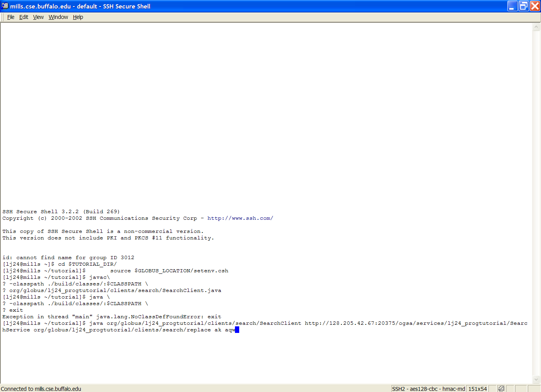Click the NoClassDefFoundError exception line
Viewport: 541px width, 392px height.
112,317
